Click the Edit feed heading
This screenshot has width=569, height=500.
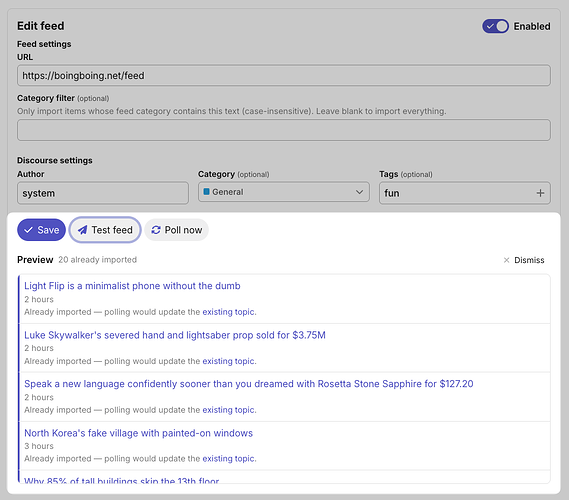41,26
